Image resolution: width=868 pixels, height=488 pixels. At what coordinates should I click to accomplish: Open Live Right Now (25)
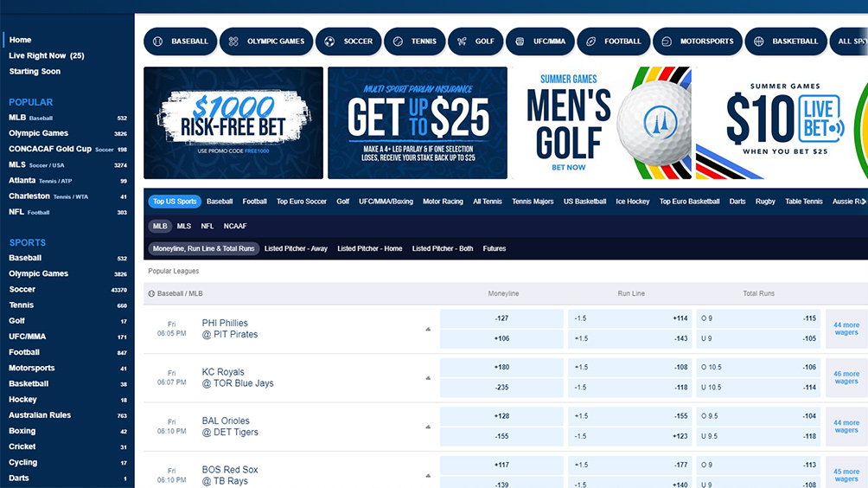click(47, 55)
